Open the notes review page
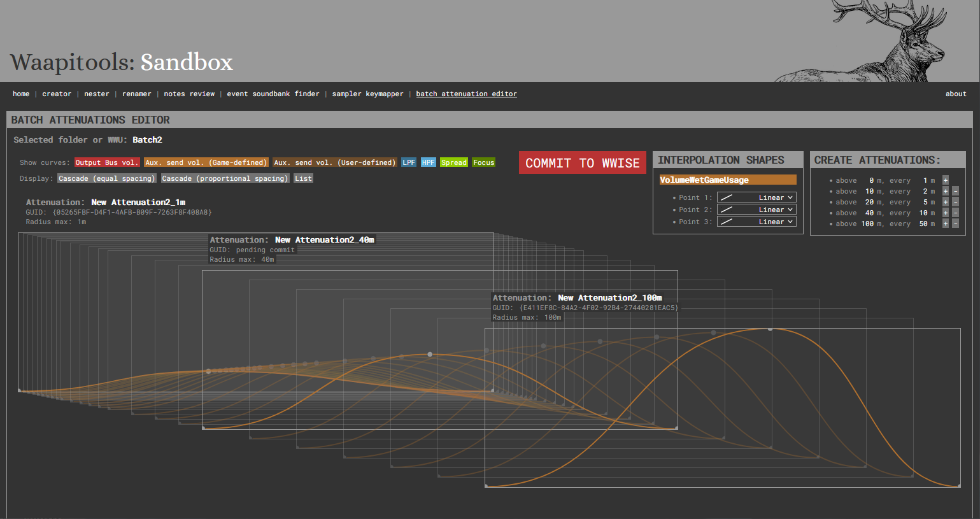980x519 pixels. click(x=189, y=94)
